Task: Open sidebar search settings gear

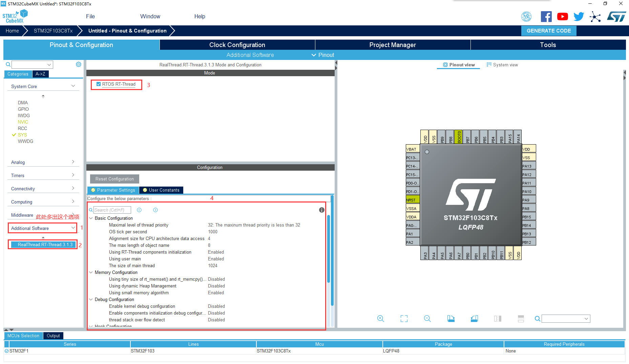Action: [x=79, y=64]
